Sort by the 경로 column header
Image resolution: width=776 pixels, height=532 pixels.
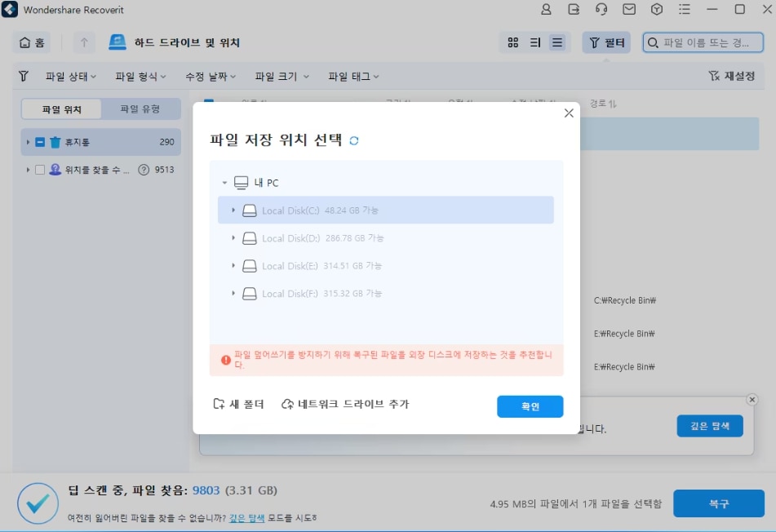pyautogui.click(x=603, y=104)
